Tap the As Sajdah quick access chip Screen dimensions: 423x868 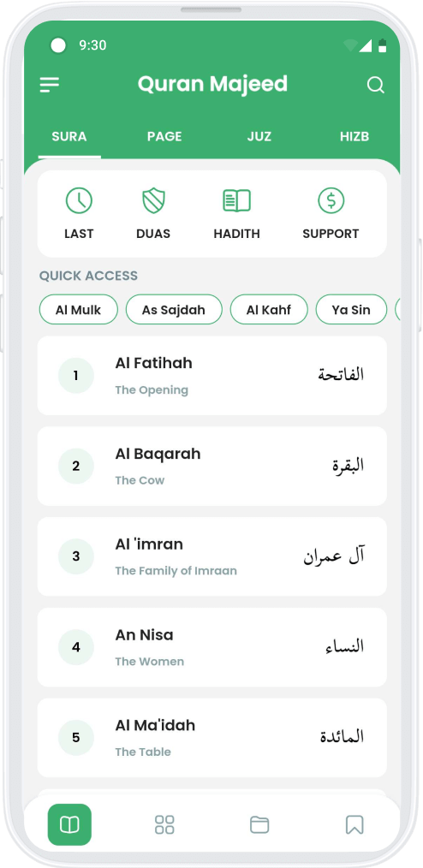(x=174, y=309)
